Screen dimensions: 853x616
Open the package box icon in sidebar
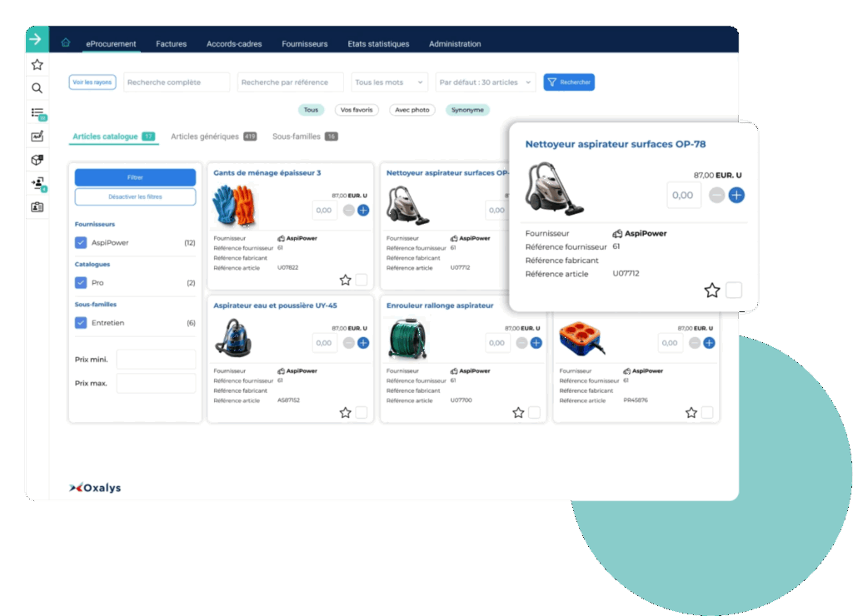click(x=37, y=160)
